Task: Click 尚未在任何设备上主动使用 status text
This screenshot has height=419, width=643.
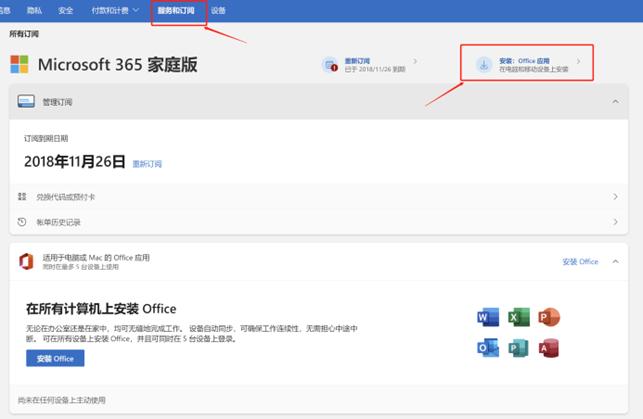Action: click(62, 400)
